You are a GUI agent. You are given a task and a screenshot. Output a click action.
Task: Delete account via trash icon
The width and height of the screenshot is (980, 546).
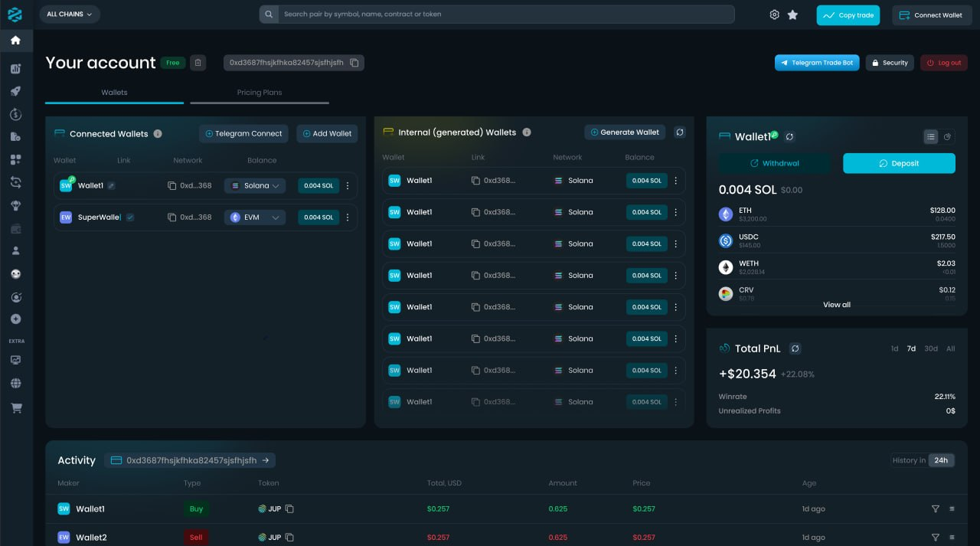(198, 63)
